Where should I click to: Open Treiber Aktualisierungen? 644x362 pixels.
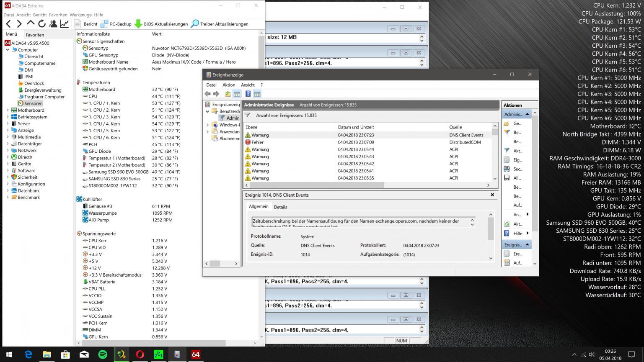(x=219, y=24)
